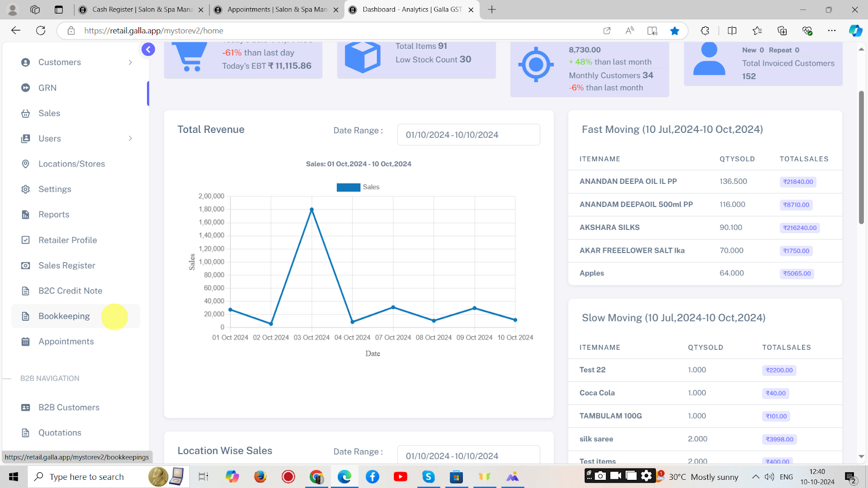
Task: Open the Windows Start menu
Action: point(14,477)
